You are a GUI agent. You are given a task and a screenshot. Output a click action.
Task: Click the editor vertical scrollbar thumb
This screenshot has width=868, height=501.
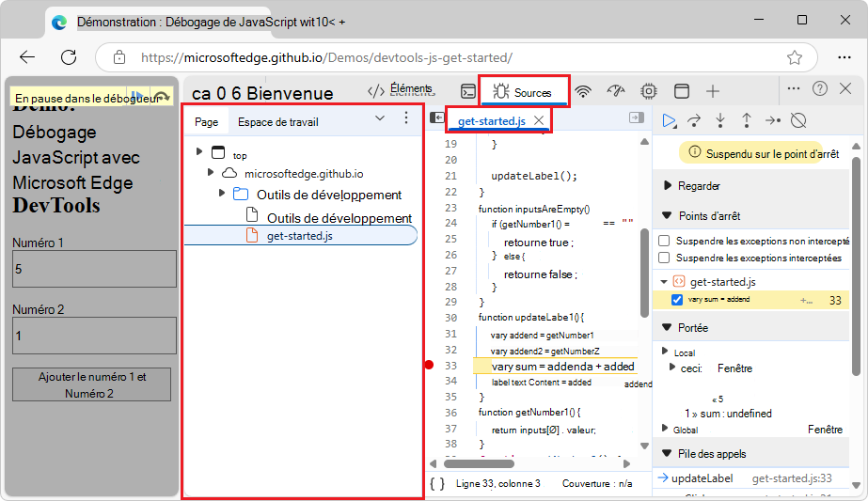(644, 273)
